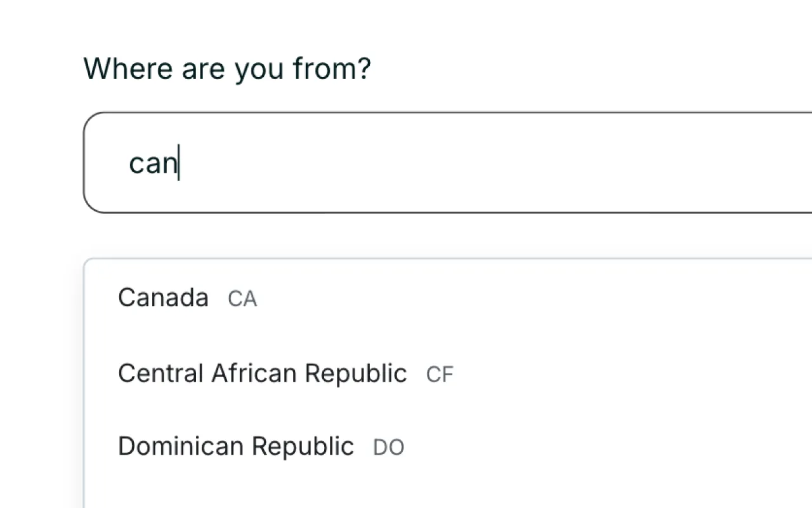The image size is (812, 508).
Task: Click the CA country code next to Canada
Action: (241, 298)
